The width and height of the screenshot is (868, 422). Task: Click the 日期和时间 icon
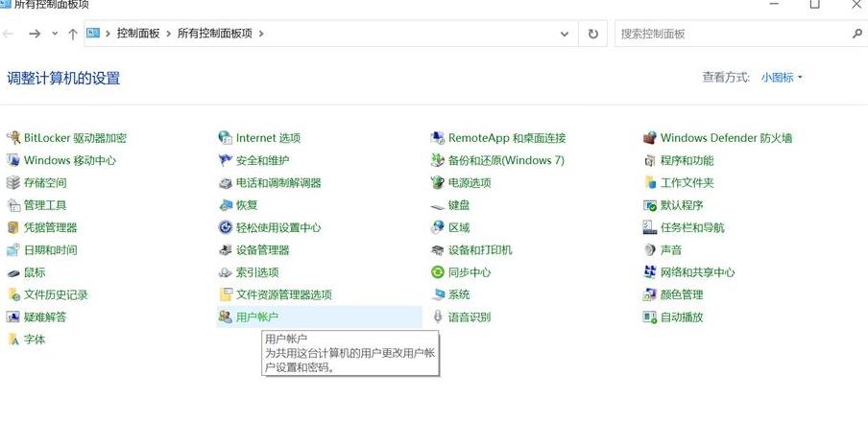(x=13, y=250)
